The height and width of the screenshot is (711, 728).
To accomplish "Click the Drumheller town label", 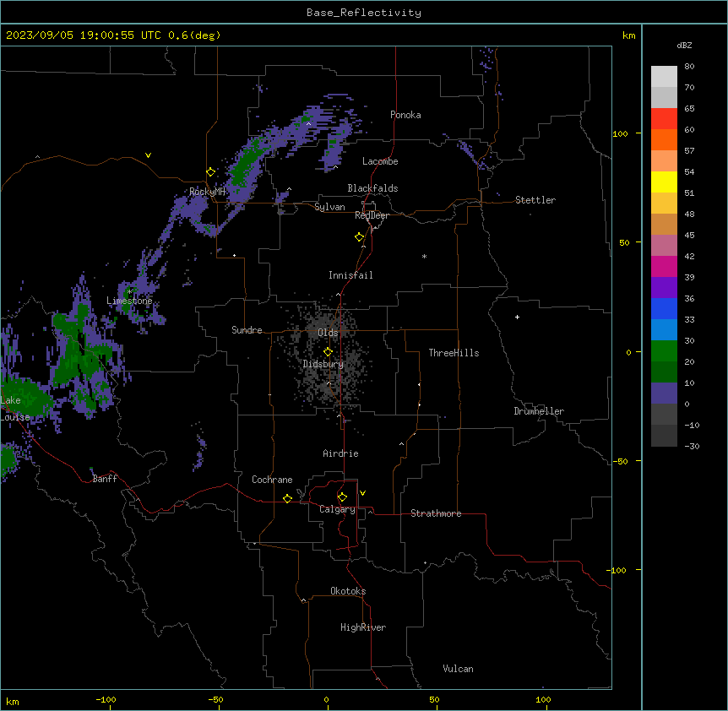I will [x=539, y=411].
